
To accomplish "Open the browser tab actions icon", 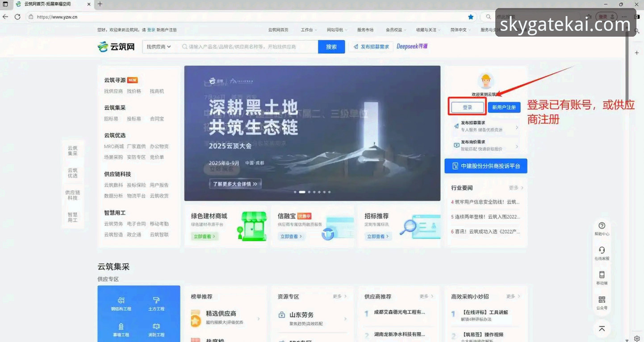I will click(5, 4).
